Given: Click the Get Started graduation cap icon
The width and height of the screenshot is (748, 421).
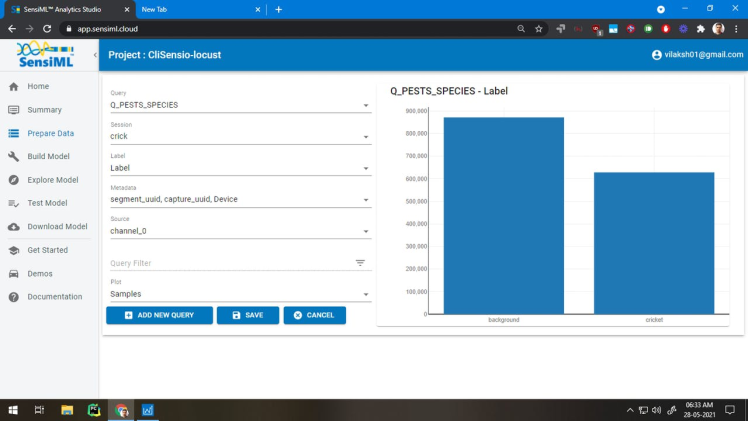Looking at the screenshot, I should pos(14,250).
